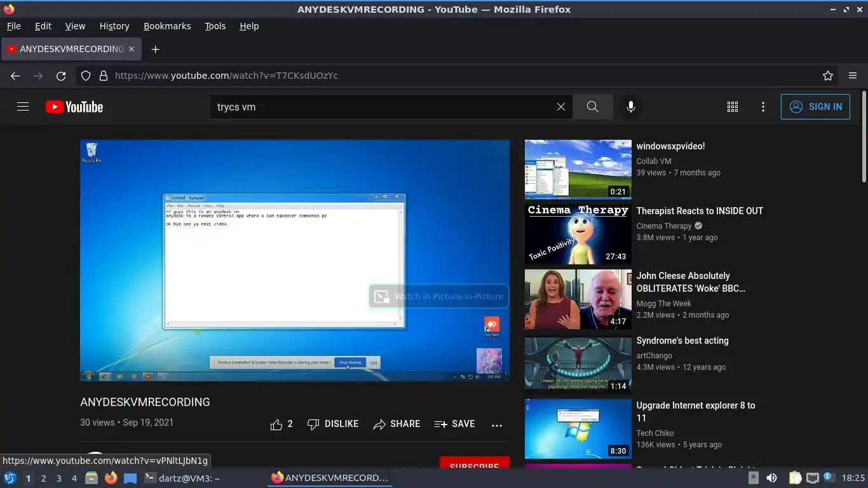The image size is (868, 488).
Task: Open the notification tray icon
Action: 828,477
